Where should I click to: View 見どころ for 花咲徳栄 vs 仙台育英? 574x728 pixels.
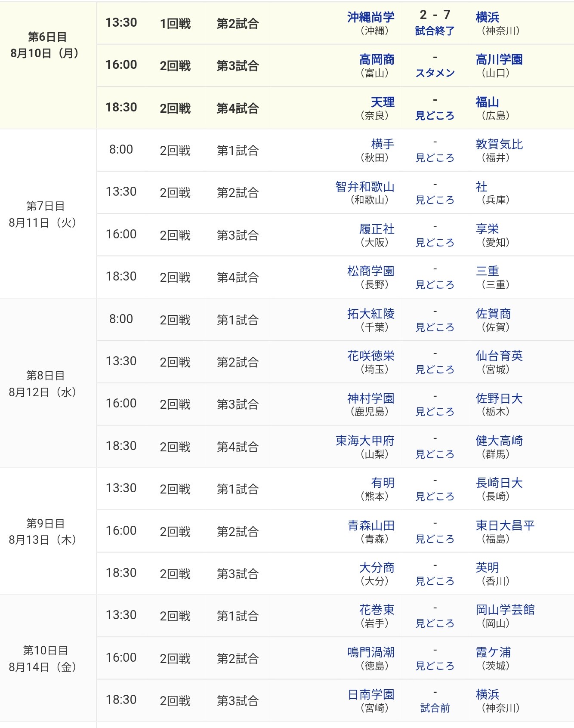coord(435,370)
